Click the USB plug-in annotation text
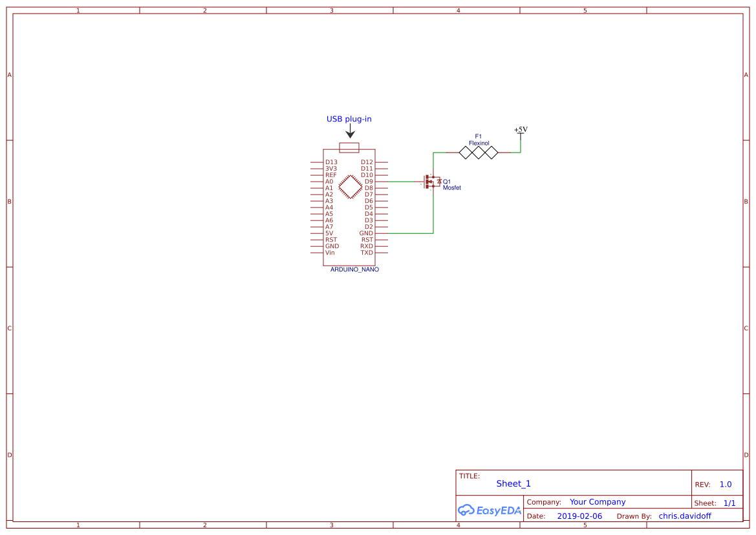 tap(349, 119)
